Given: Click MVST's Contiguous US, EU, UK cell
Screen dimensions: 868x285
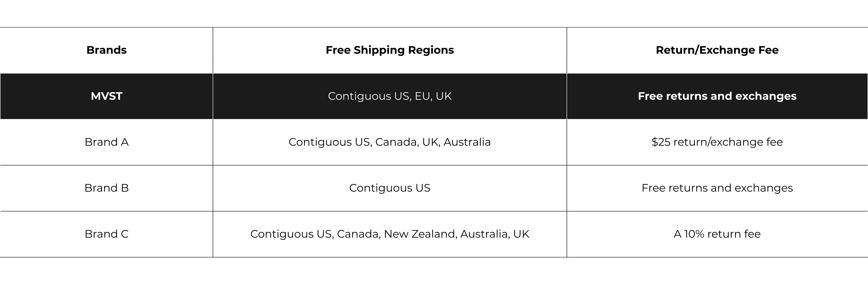Looking at the screenshot, I should pyautogui.click(x=390, y=96).
